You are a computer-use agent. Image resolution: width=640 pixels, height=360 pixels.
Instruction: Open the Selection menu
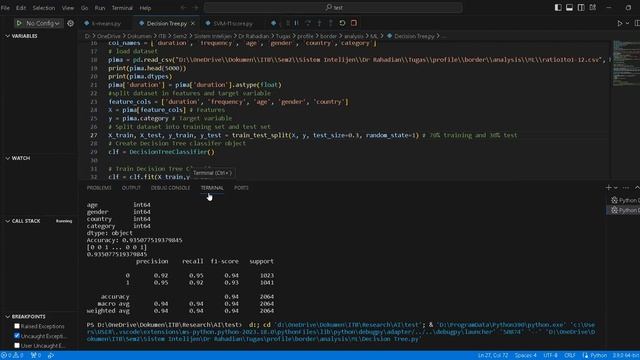pyautogui.click(x=44, y=8)
